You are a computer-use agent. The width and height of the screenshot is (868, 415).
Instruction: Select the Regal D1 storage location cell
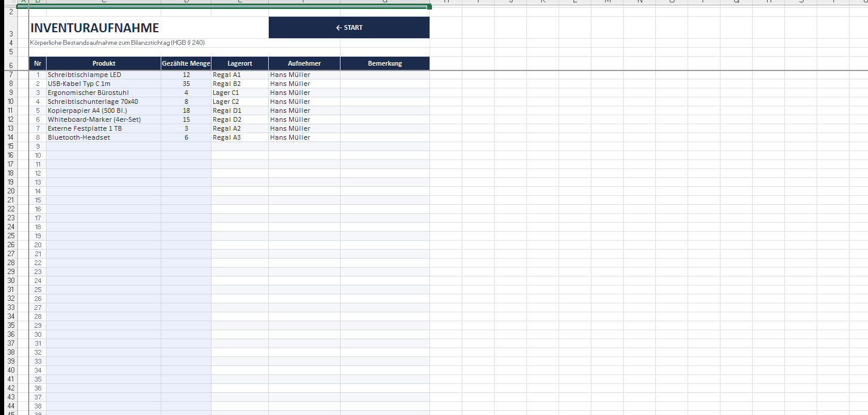pyautogui.click(x=227, y=110)
